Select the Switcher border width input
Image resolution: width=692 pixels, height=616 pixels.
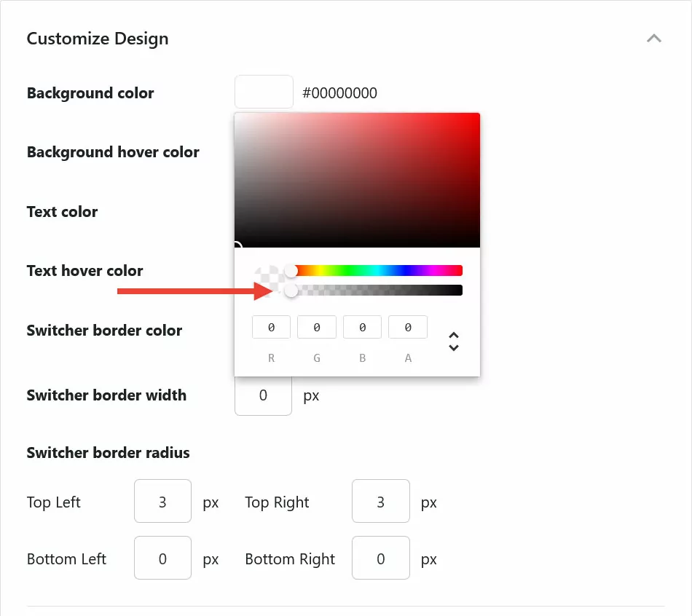(x=263, y=395)
